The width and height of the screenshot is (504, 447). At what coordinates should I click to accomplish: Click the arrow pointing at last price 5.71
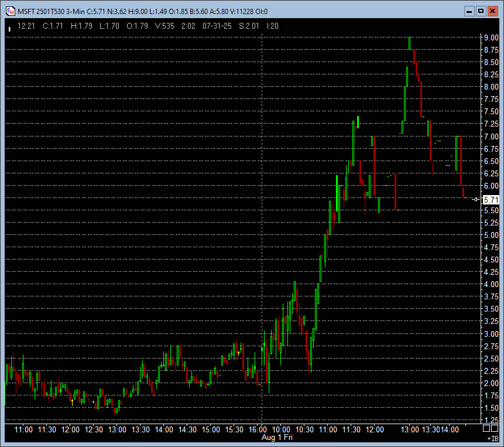pos(476,200)
